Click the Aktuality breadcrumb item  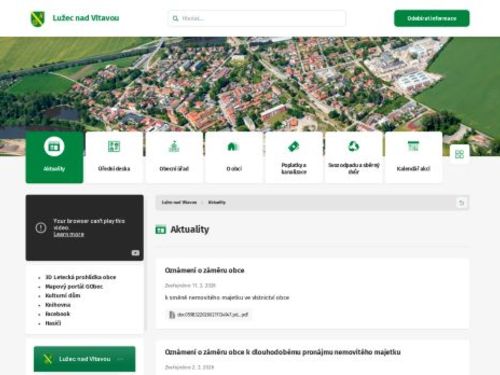217,202
